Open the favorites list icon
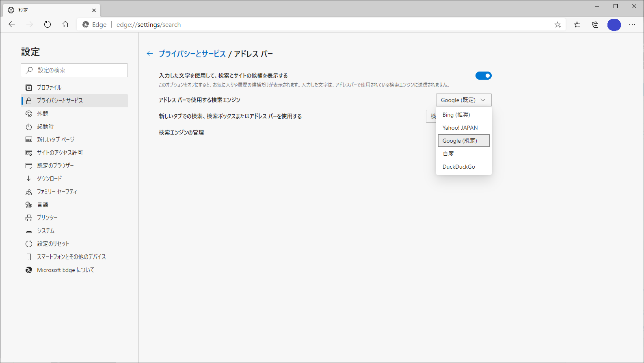 point(577,25)
